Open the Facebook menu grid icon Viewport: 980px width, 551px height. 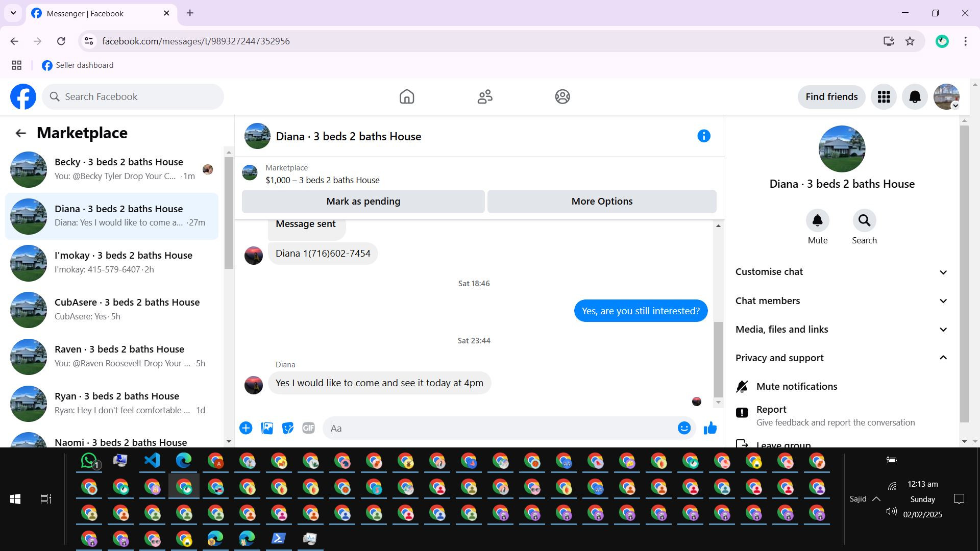(x=884, y=97)
